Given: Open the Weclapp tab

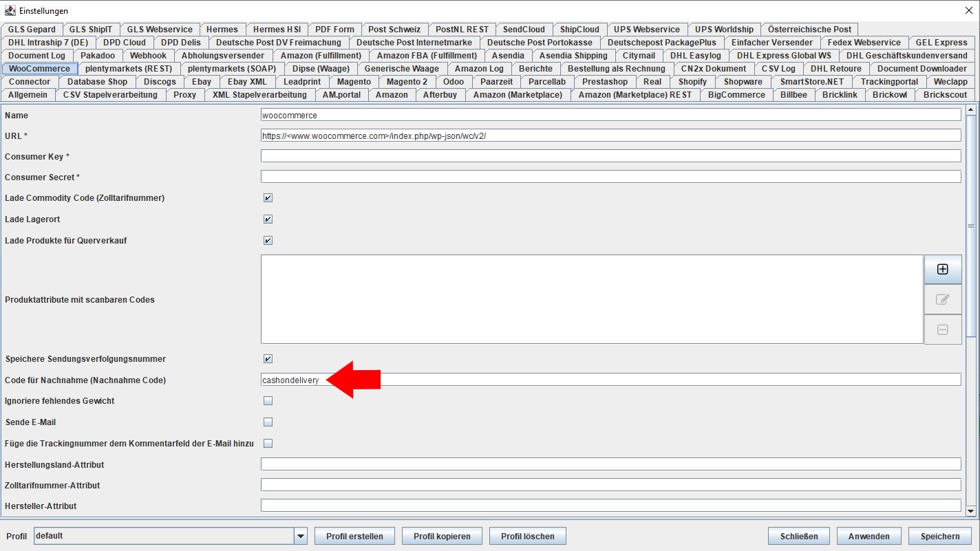Looking at the screenshot, I should (950, 82).
